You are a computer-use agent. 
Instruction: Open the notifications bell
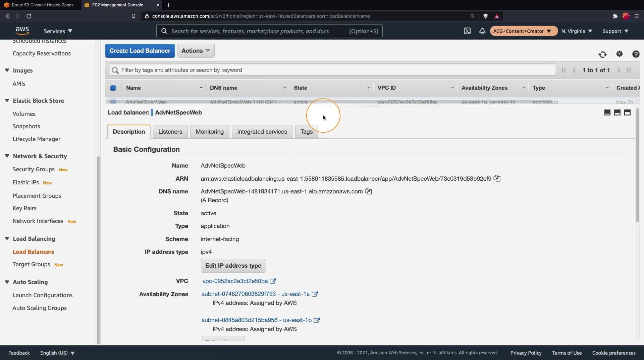click(x=482, y=31)
